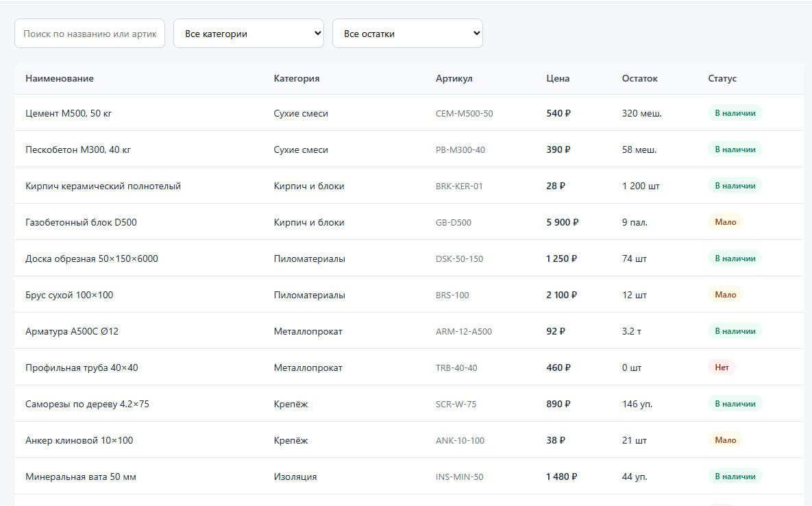Click the Наименование column header
This screenshot has width=812, height=506.
tap(60, 78)
